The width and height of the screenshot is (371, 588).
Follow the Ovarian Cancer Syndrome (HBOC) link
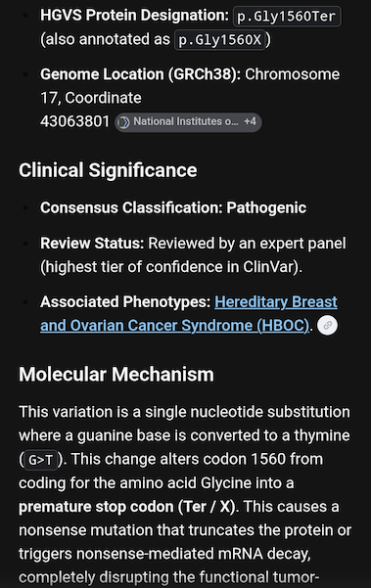pyautogui.click(x=174, y=326)
